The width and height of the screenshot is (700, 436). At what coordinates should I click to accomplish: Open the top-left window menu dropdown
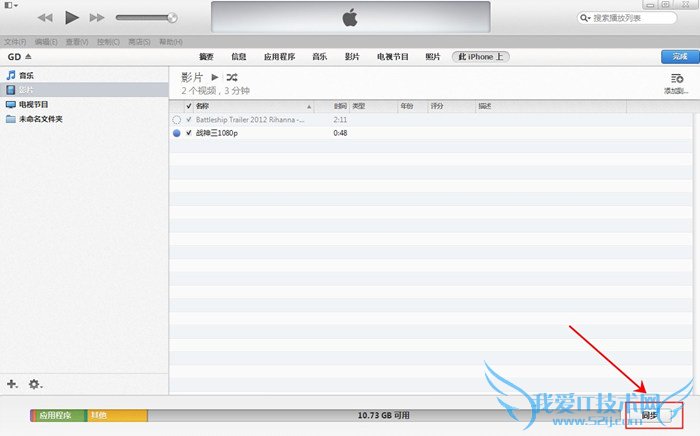11,5
